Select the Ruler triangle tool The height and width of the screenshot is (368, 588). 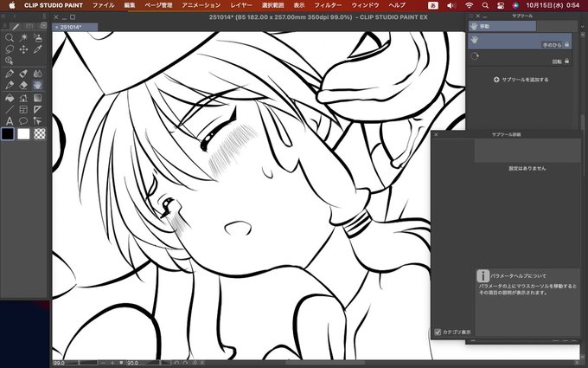pos(37,110)
